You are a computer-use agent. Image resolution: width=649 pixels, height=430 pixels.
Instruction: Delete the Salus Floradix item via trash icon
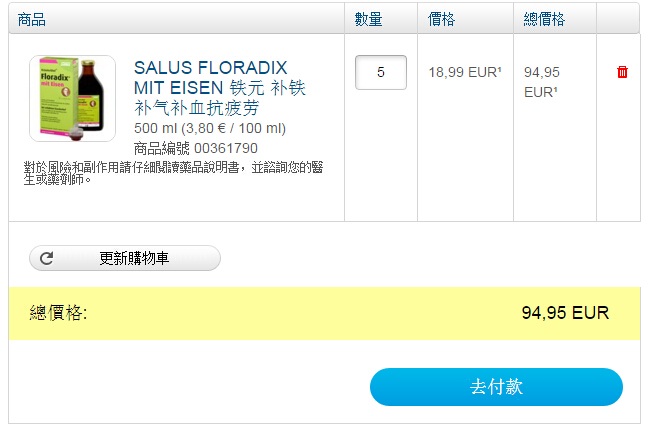[622, 72]
